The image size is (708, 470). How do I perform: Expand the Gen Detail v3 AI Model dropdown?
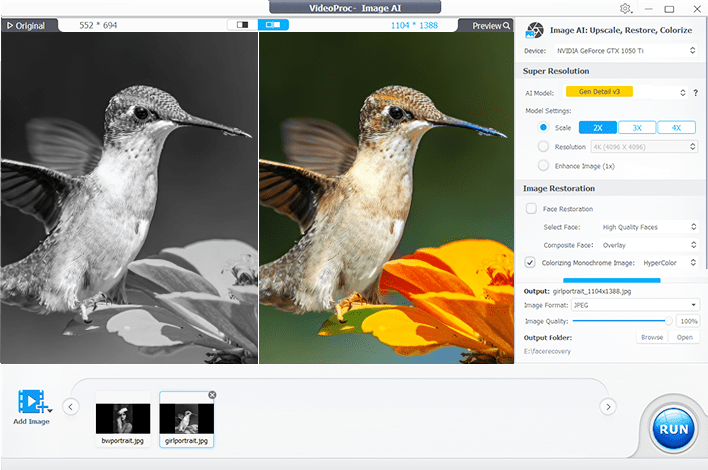632,92
